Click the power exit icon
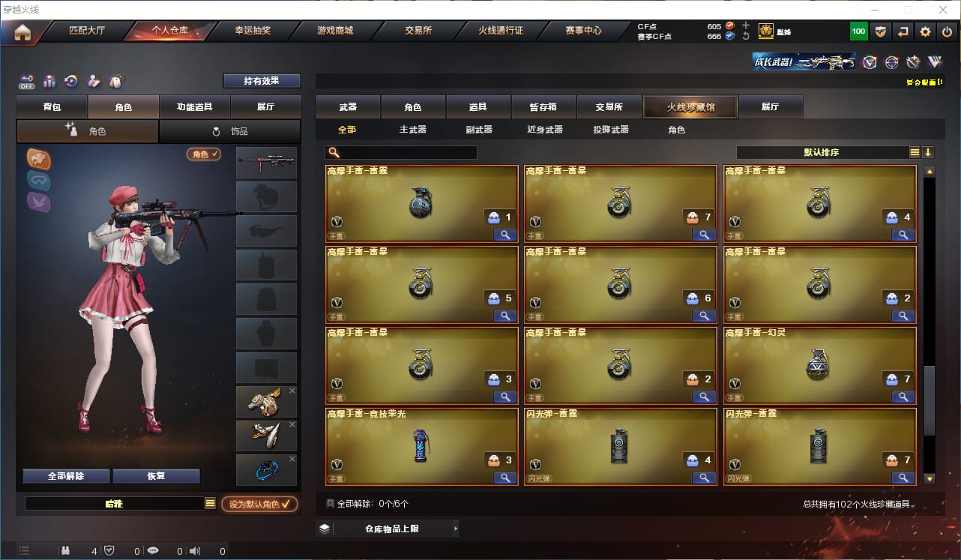 tap(947, 31)
